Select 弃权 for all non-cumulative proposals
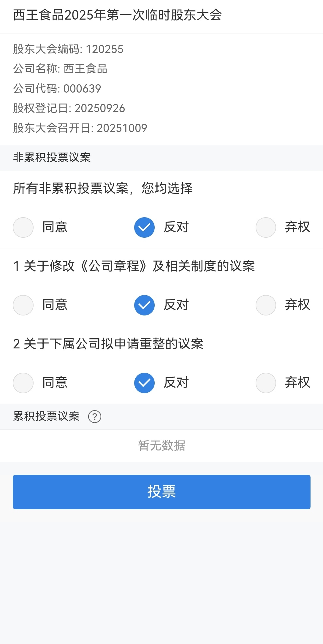Viewport: 323px width, 644px height. point(266,228)
